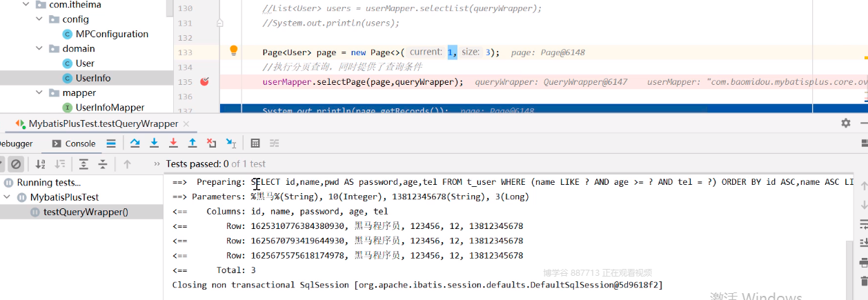Viewport: 868px width, 300px height.
Task: Click console down stack trace arrow
Action: (863, 205)
